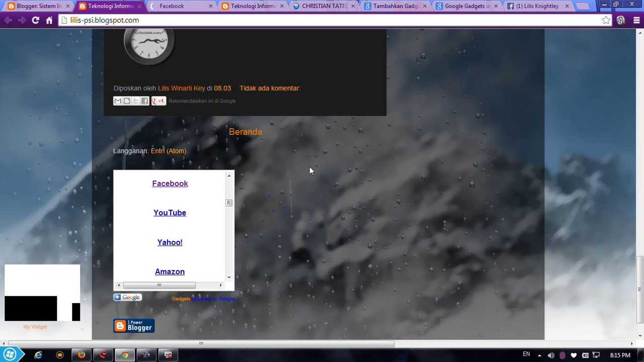Click the Tidak ada komentar link
Screen dimensions: 644x362
270,88
